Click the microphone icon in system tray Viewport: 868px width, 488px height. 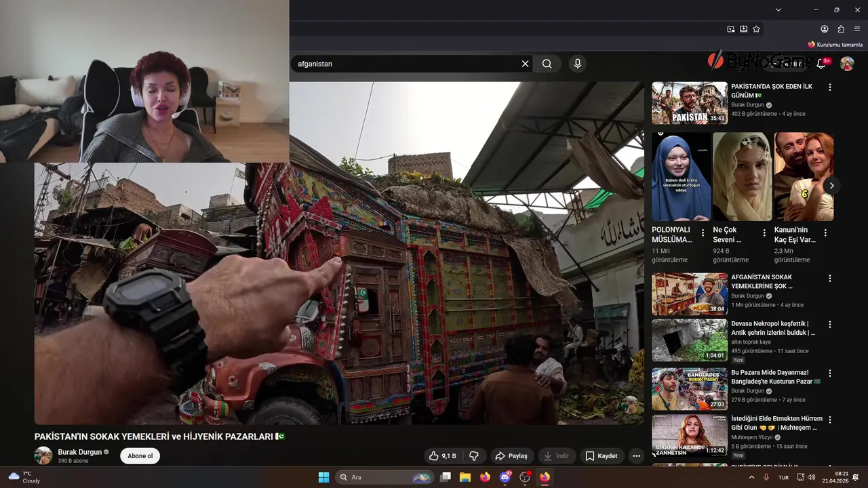pos(766,477)
